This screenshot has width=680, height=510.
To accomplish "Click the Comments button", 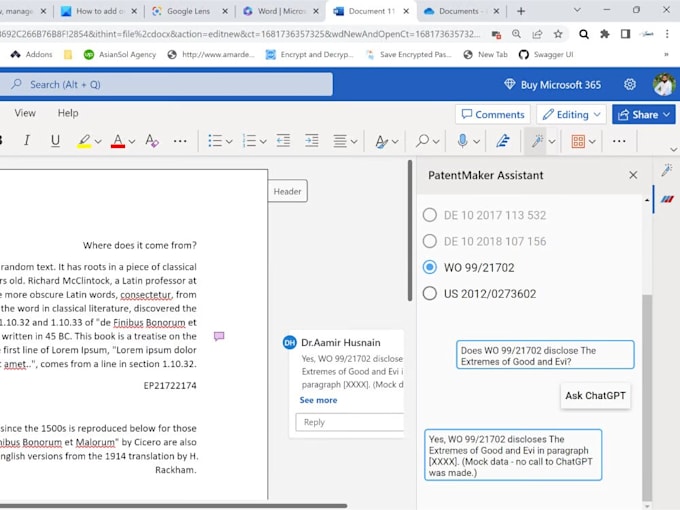I will click(x=493, y=114).
